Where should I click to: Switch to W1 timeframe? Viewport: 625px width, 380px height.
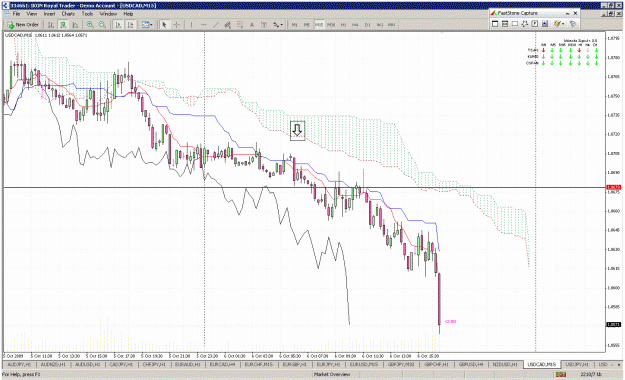click(x=379, y=25)
